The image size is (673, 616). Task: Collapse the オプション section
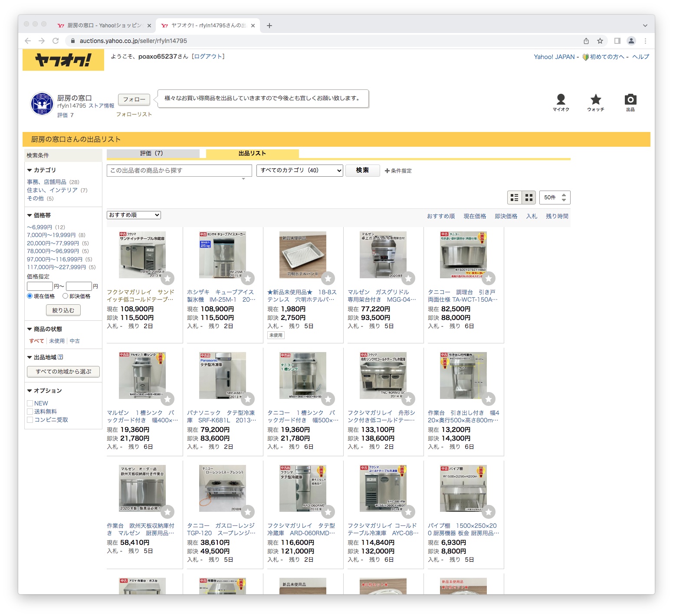tap(44, 391)
